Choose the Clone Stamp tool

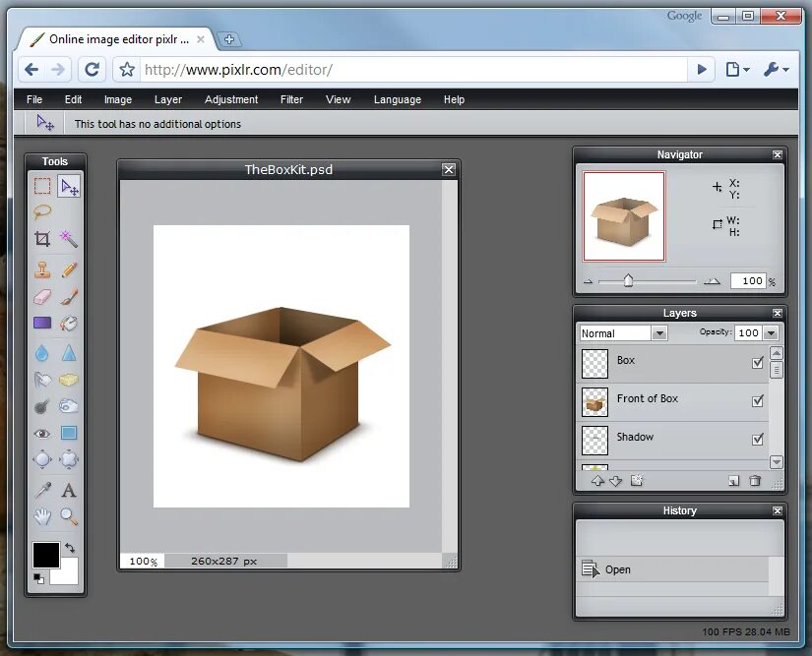tap(42, 269)
